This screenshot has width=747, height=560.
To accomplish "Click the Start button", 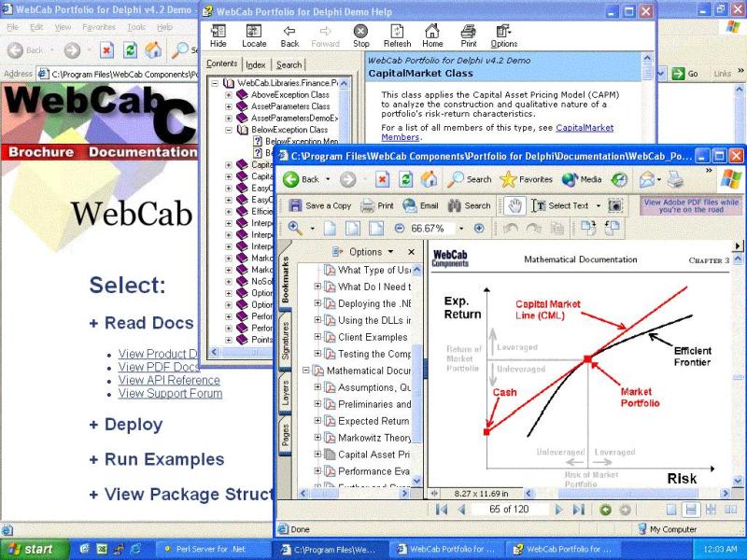I will pyautogui.click(x=34, y=549).
